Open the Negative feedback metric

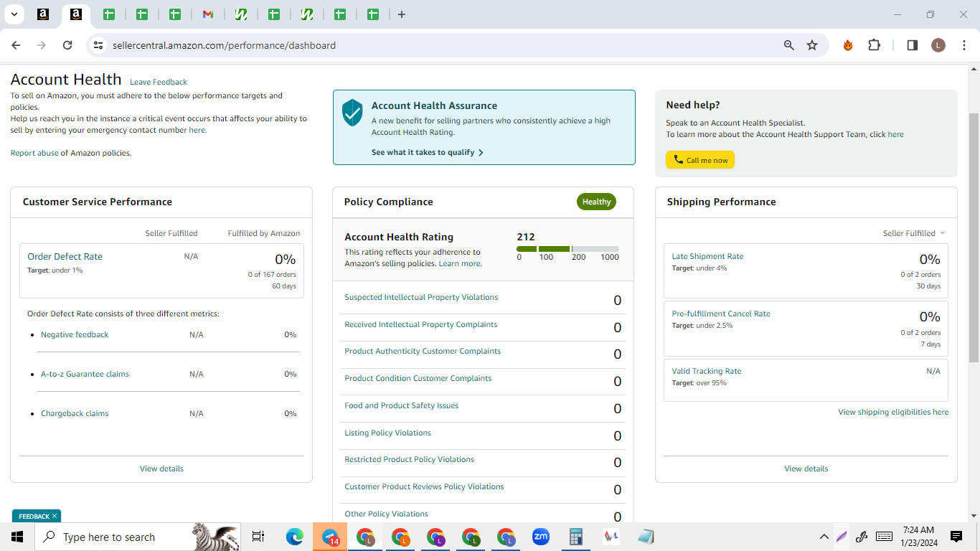pos(75,334)
